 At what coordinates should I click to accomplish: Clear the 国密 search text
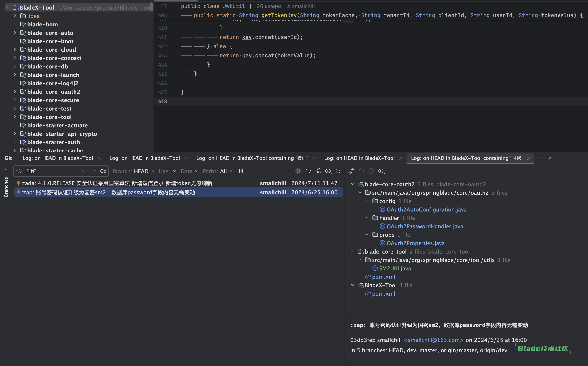(x=83, y=171)
